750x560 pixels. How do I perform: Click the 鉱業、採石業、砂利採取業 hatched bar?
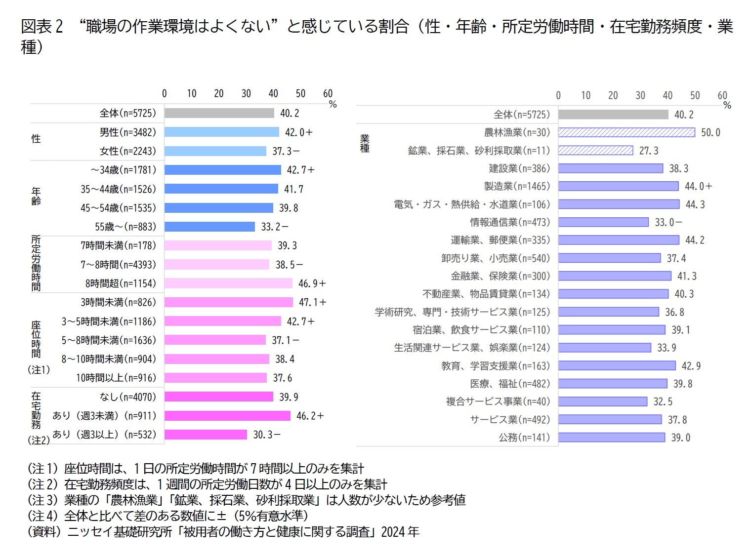(595, 150)
